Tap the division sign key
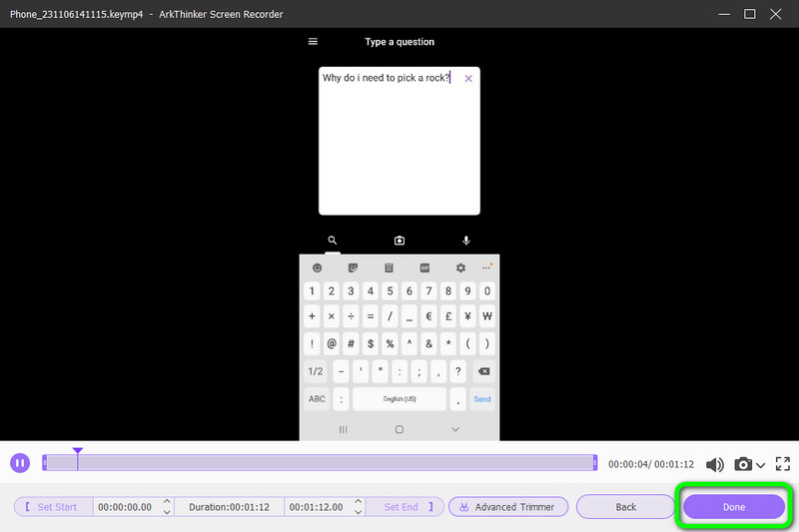This screenshot has height=532, width=799. (352, 316)
